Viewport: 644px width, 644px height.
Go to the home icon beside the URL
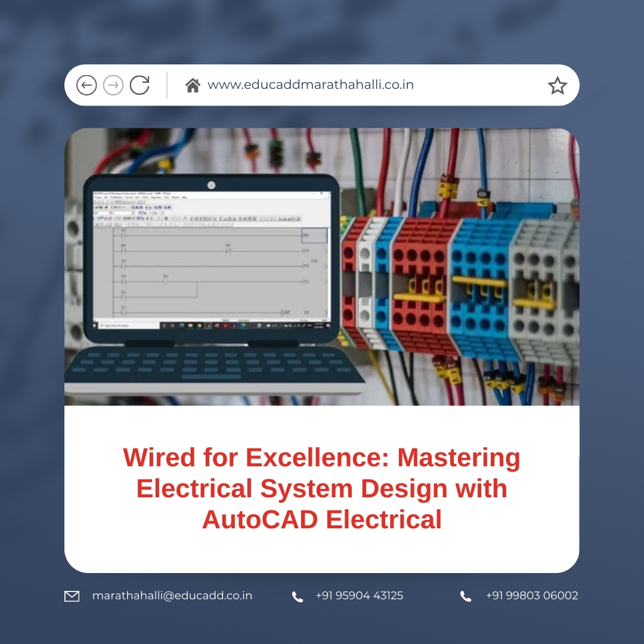click(x=193, y=85)
